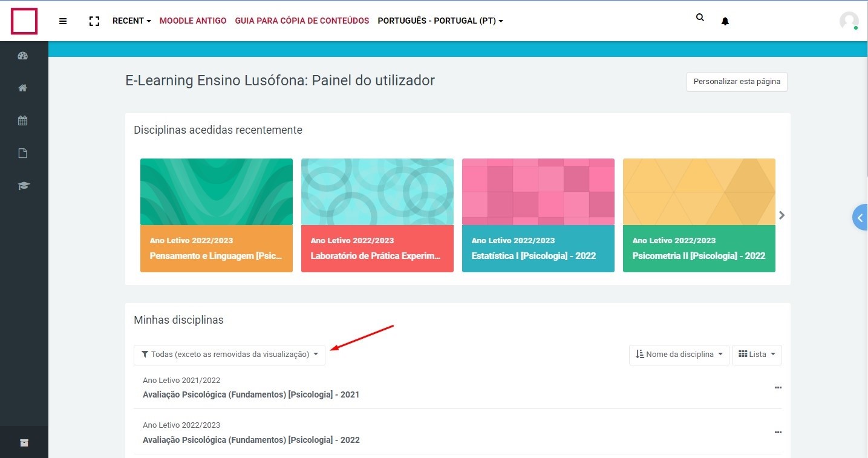Toggle fullscreen mode icon
868x458 pixels.
click(x=94, y=21)
